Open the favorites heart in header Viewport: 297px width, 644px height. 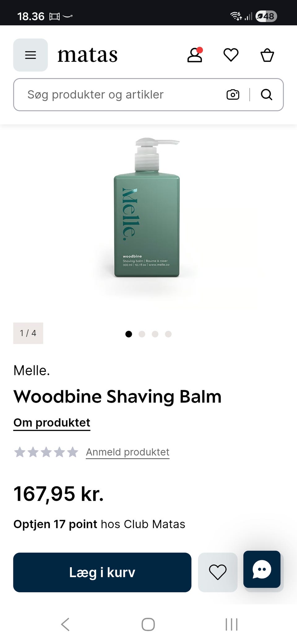point(231,55)
